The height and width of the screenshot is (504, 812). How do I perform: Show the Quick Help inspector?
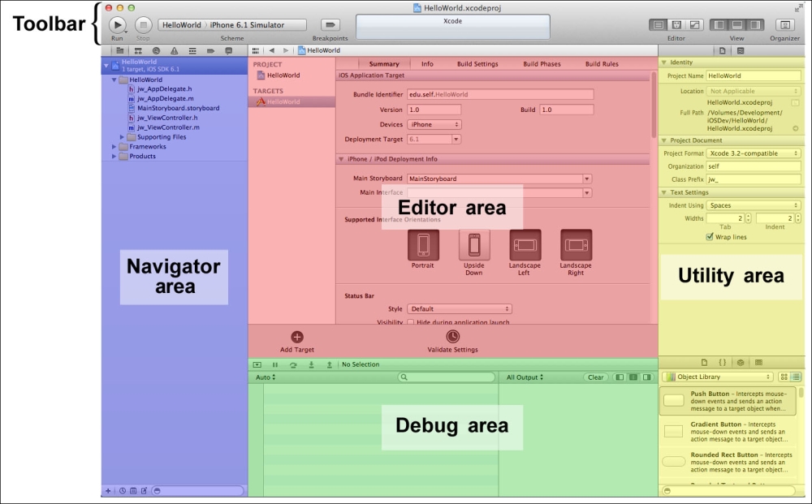(x=741, y=50)
